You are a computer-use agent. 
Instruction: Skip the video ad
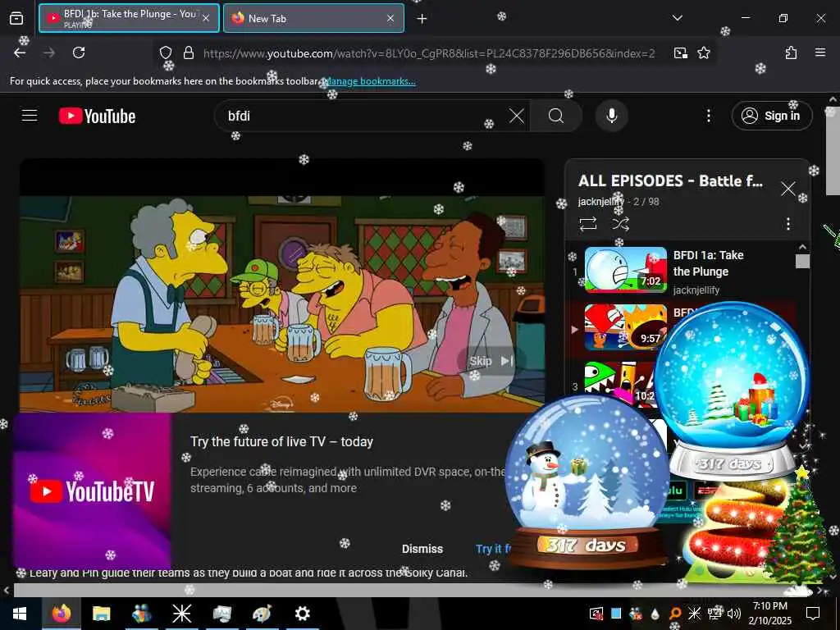click(x=491, y=361)
